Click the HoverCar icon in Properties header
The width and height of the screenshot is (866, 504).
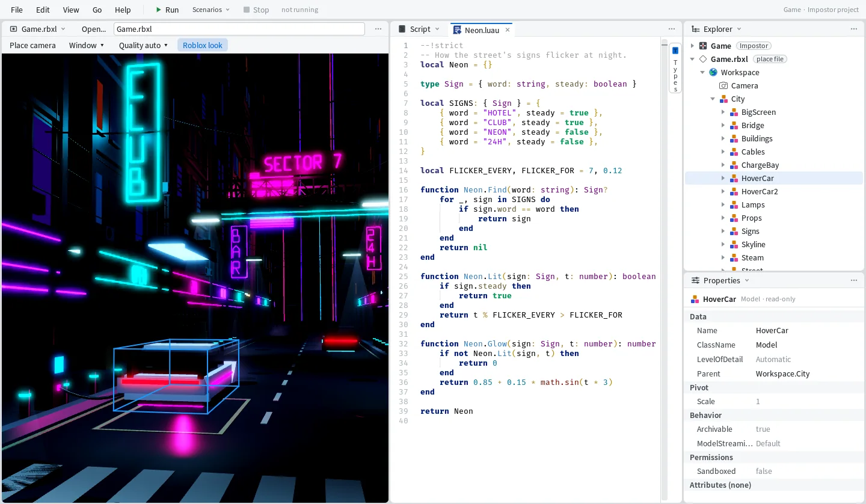(695, 299)
